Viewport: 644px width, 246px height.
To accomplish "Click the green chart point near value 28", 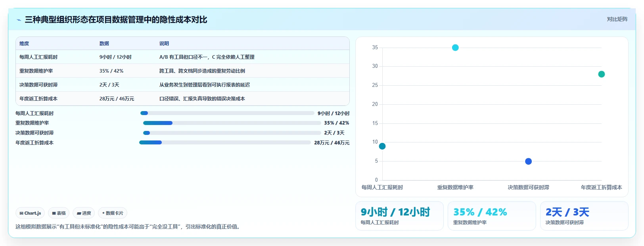I will pyautogui.click(x=602, y=74).
